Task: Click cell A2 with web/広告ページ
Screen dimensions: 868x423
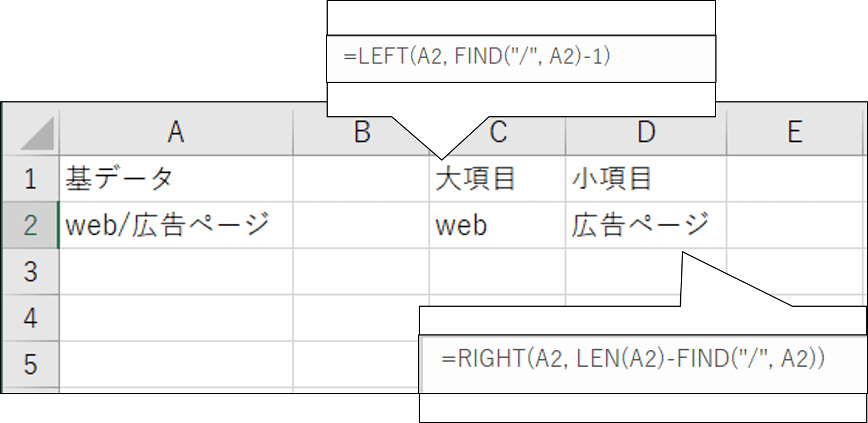Action: (176, 225)
